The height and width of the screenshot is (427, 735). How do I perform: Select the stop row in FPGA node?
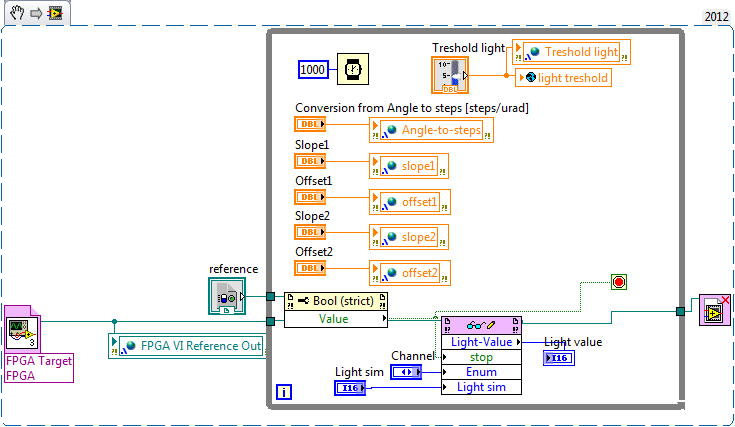click(x=481, y=357)
